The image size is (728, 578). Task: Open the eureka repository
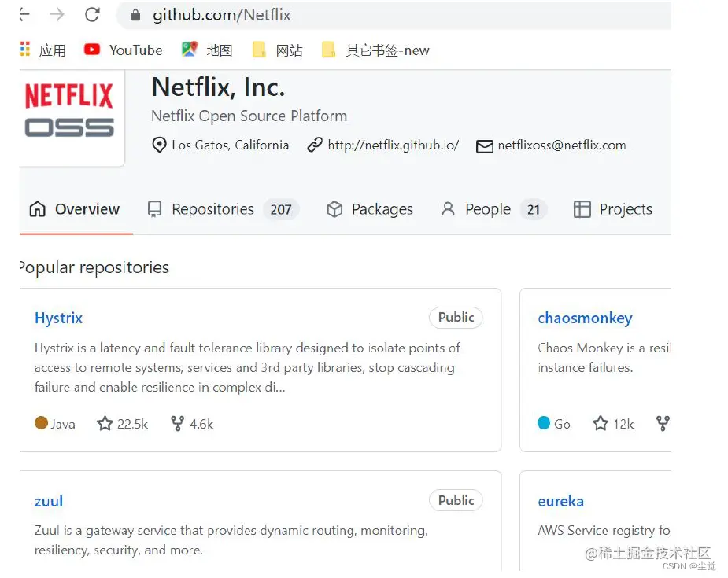pyautogui.click(x=561, y=501)
